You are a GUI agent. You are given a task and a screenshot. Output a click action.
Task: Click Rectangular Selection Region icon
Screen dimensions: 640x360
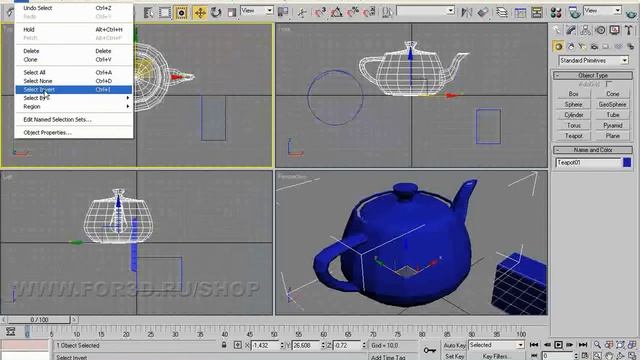point(164,13)
